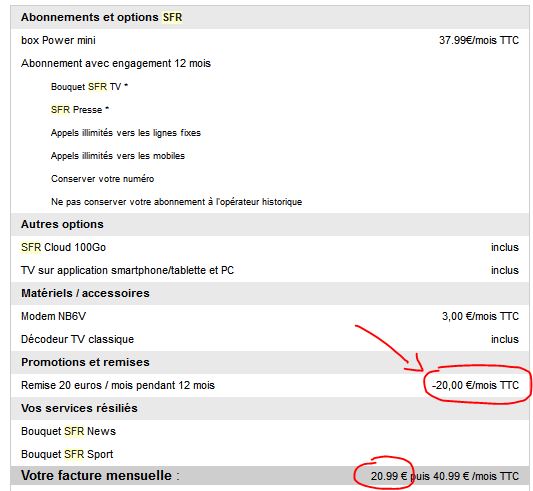Viewport: 533px width, 491px height.
Task: Select 'Remise 20 euros / mois pendant 12 mois'
Action: 118,385
